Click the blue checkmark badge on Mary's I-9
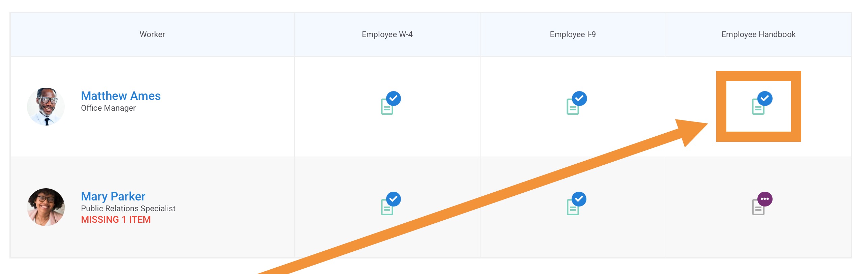This screenshot has height=274, width=868. coord(579,199)
